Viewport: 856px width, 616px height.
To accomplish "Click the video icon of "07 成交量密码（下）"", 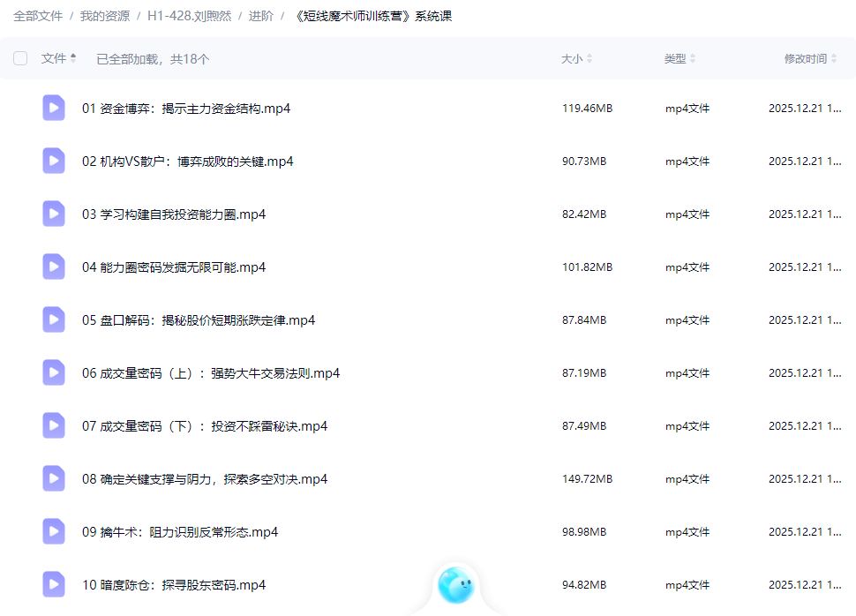I will [x=53, y=425].
